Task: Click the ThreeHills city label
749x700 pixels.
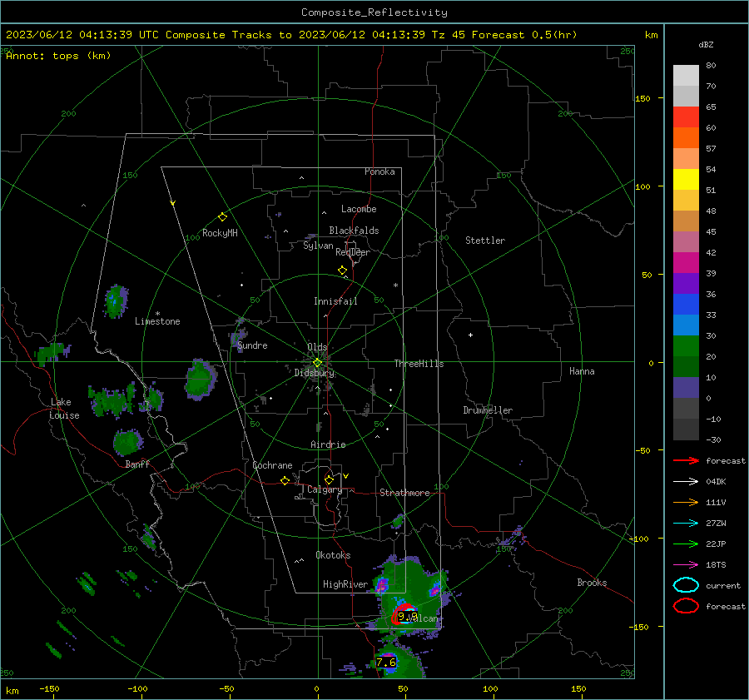Action: (x=419, y=364)
